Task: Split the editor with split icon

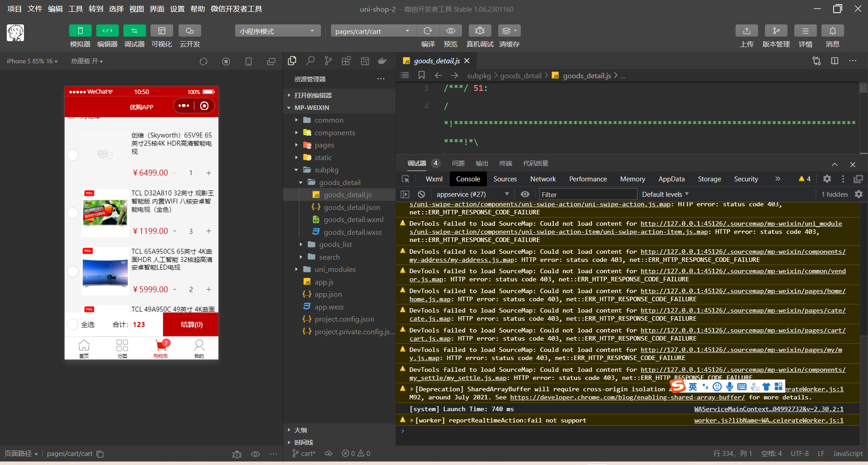Action: pyautogui.click(x=835, y=61)
